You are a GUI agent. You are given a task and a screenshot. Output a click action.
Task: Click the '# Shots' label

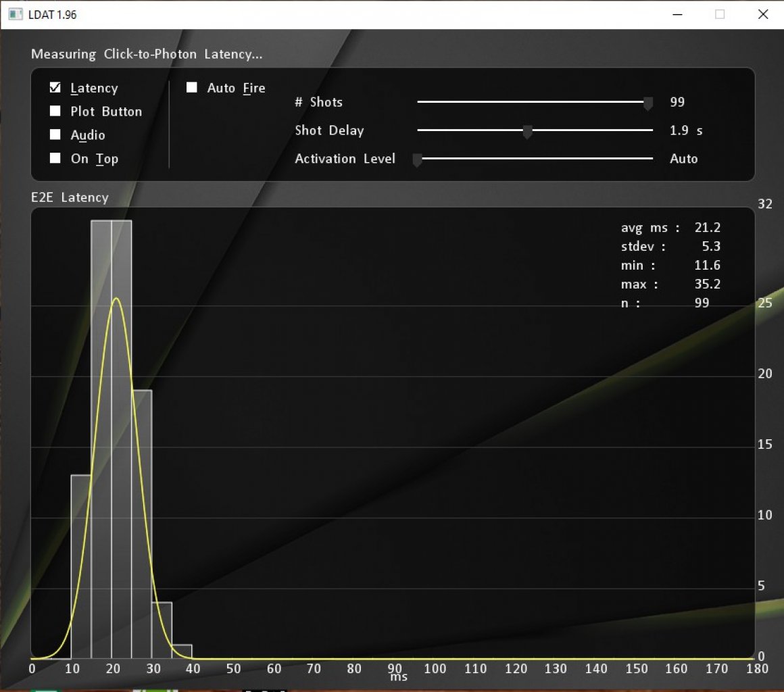pyautogui.click(x=318, y=102)
